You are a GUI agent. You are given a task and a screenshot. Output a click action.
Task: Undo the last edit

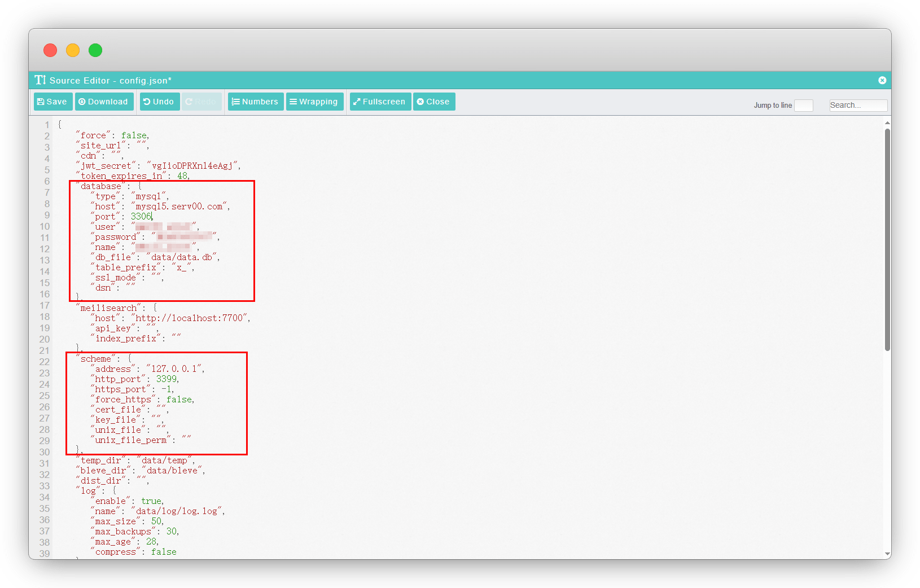159,102
